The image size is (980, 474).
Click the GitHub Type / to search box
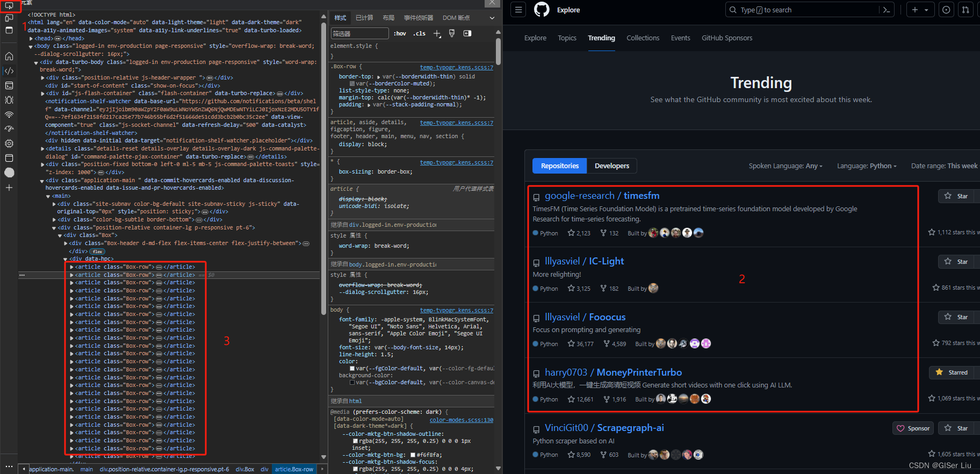click(x=802, y=10)
